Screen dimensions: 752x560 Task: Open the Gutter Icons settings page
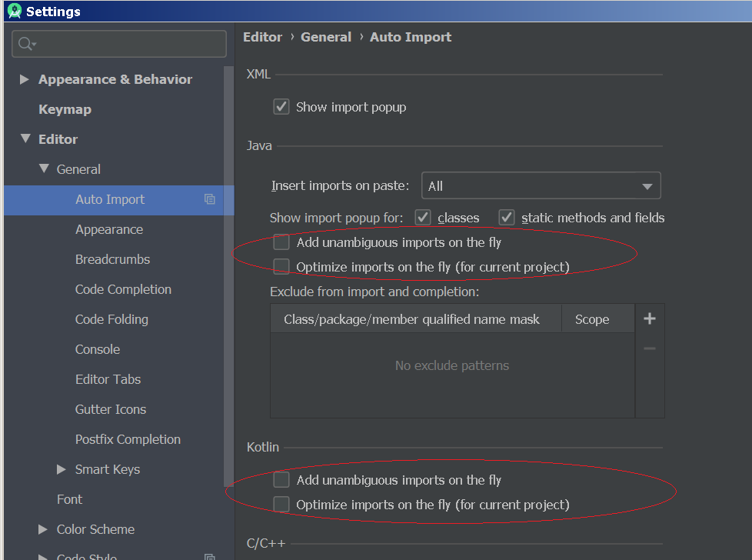coord(110,409)
